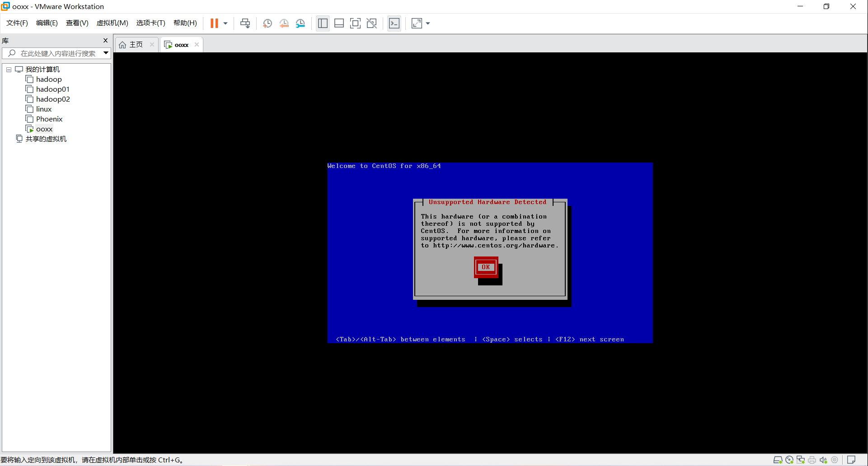The image size is (868, 466).
Task: Close the 主页 tab
Action: pyautogui.click(x=152, y=44)
